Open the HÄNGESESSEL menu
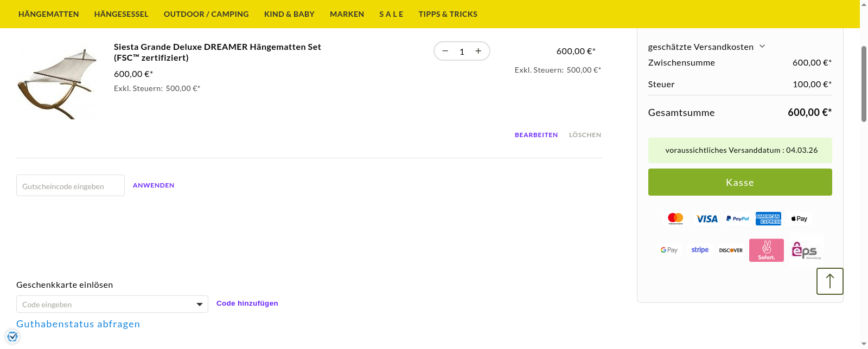 point(122,14)
